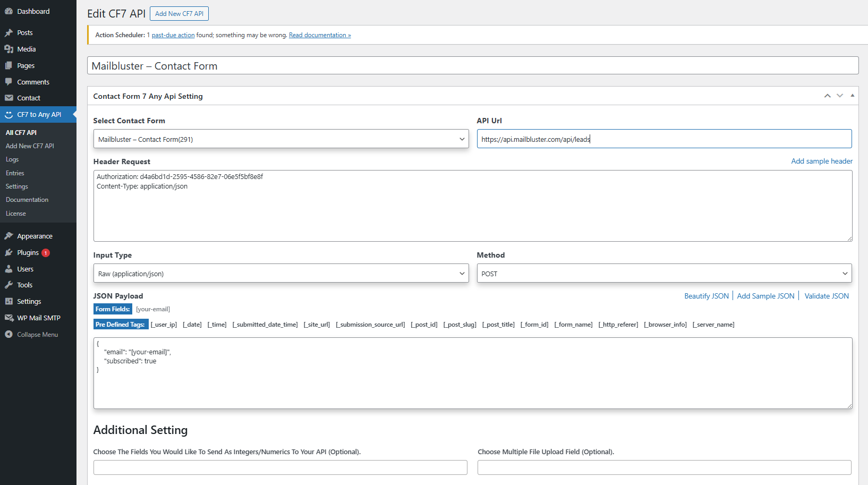Click the Dashboard gauge icon in sidebar
Image resolution: width=868 pixels, height=485 pixels.
[8, 11]
